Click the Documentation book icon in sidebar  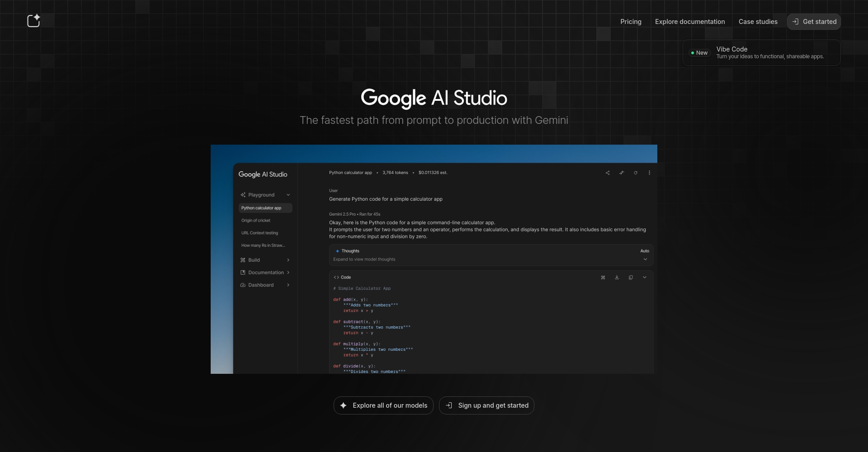pyautogui.click(x=243, y=273)
